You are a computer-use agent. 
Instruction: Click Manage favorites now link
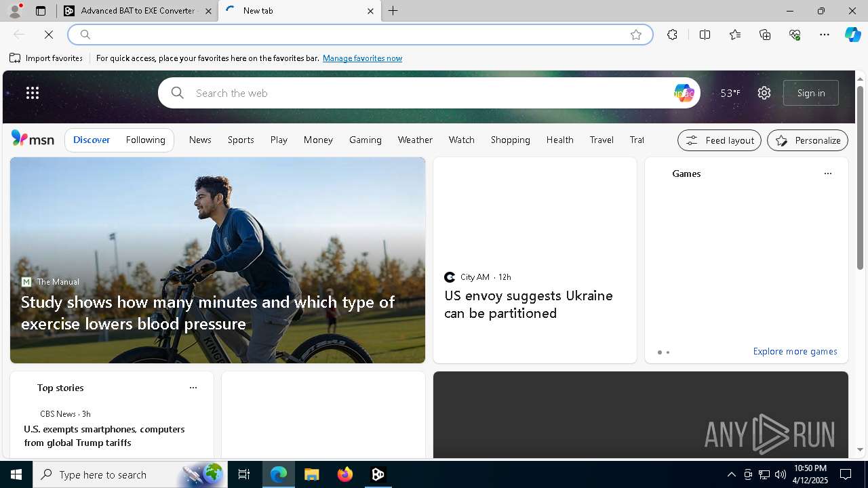[362, 58]
